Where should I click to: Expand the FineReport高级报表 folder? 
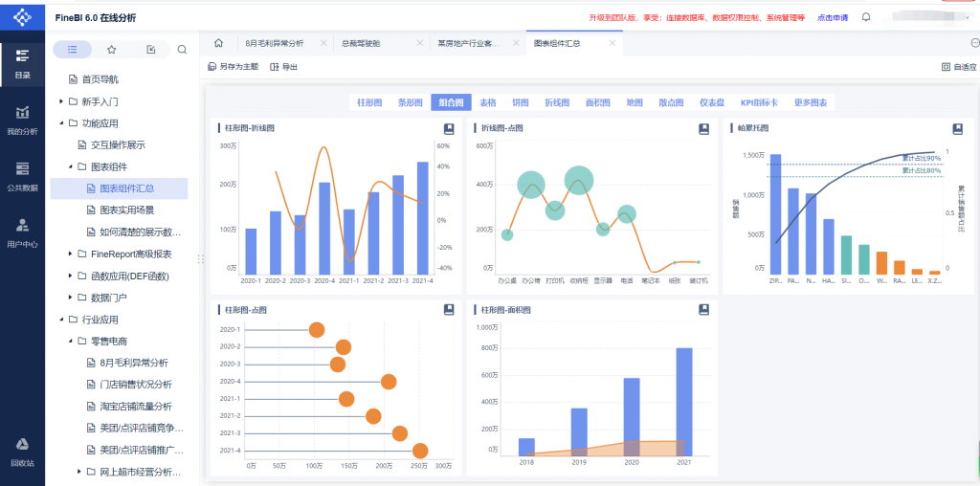(69, 254)
